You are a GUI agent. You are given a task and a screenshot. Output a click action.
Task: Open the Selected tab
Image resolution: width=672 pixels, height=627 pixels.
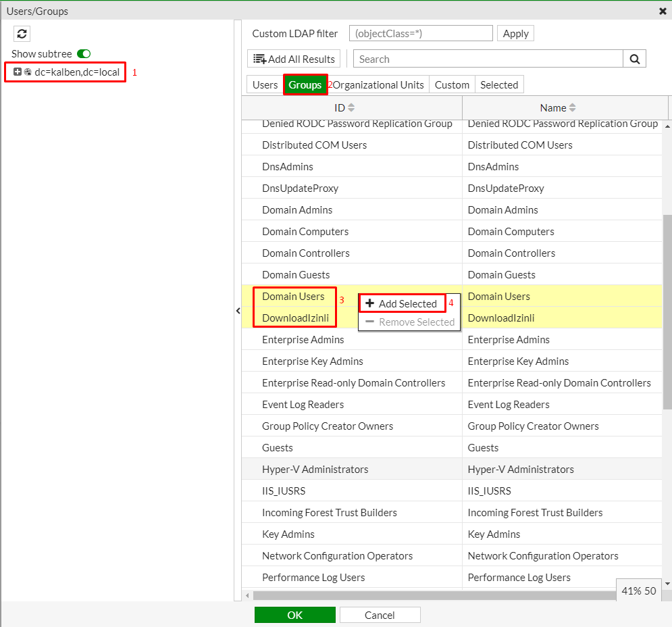(x=499, y=84)
